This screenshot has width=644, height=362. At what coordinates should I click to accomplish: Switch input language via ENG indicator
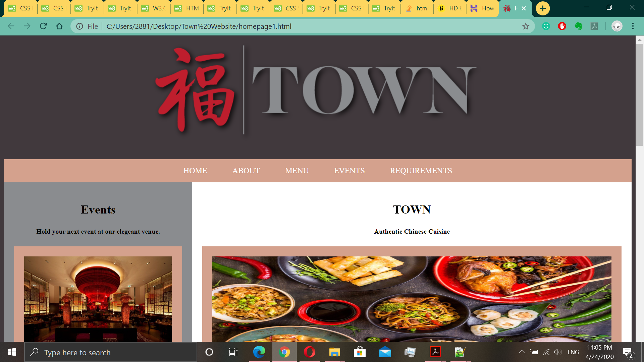point(573,352)
